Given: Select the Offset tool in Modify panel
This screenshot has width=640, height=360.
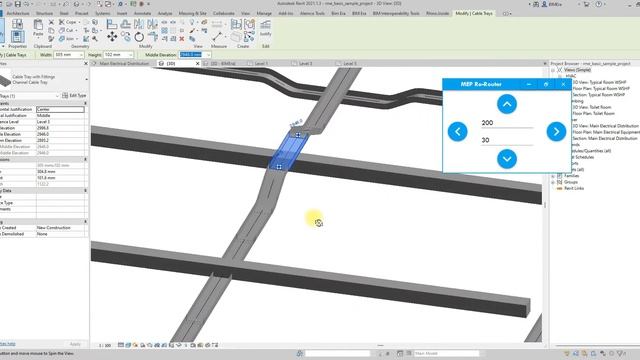Looking at the screenshot, I should (x=126, y=24).
